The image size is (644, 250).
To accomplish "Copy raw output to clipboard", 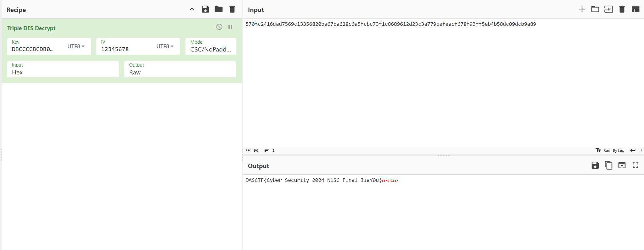I will pos(608,166).
